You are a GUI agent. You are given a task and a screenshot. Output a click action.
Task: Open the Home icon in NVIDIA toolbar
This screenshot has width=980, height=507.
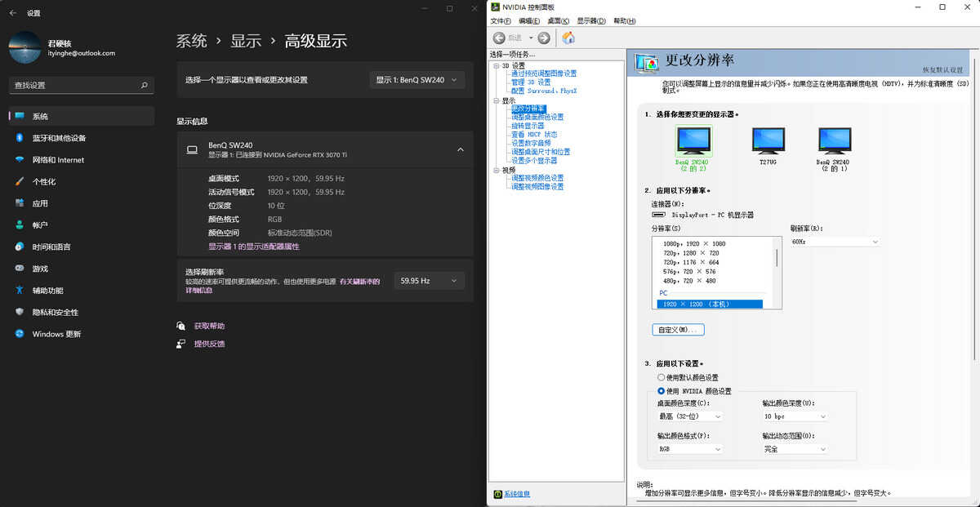[x=568, y=38]
